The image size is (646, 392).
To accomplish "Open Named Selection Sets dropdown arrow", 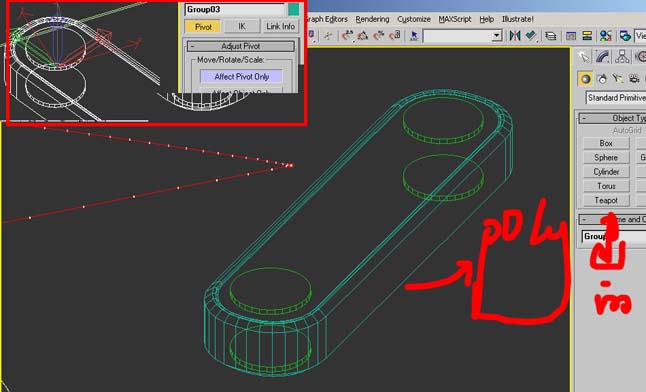I will click(x=497, y=36).
